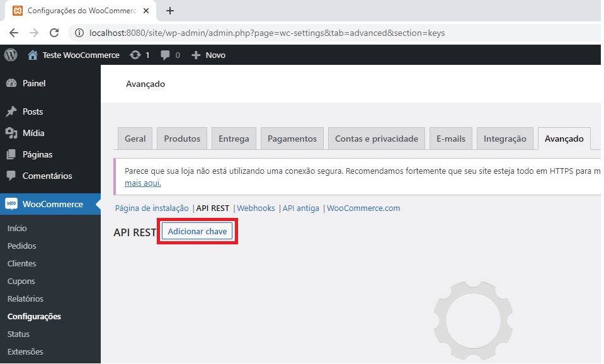
Task: Close the Configurações do WooCommerce tab
Action: [146, 11]
